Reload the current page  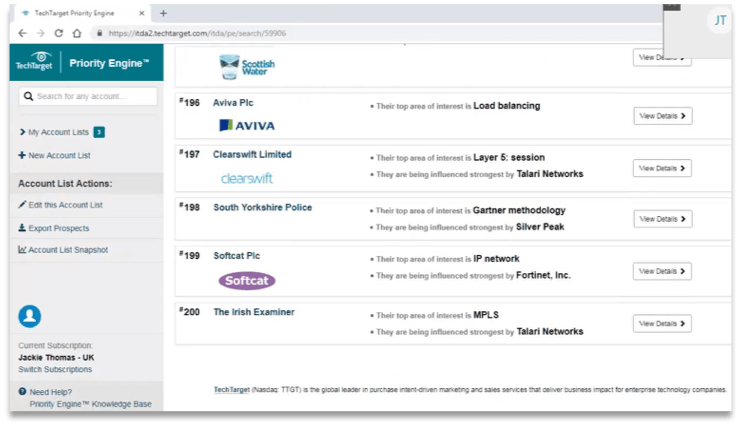(x=58, y=33)
